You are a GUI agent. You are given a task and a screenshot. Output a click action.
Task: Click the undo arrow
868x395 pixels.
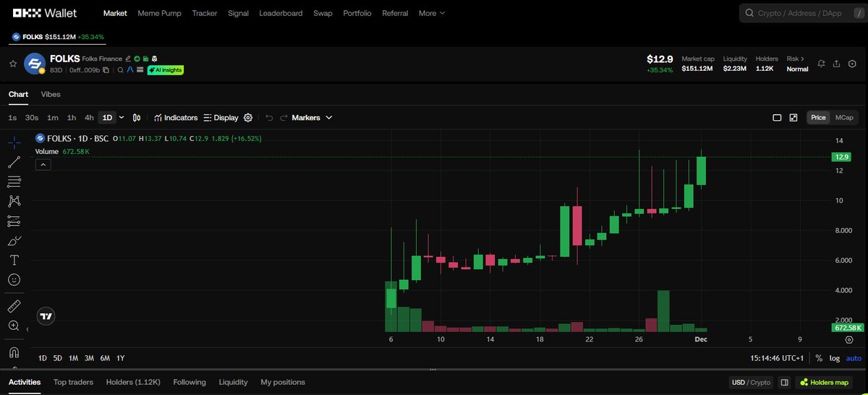click(269, 117)
